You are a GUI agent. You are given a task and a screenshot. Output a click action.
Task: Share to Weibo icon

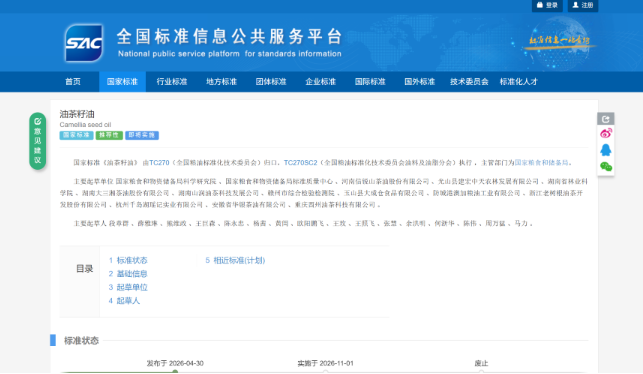point(606,133)
